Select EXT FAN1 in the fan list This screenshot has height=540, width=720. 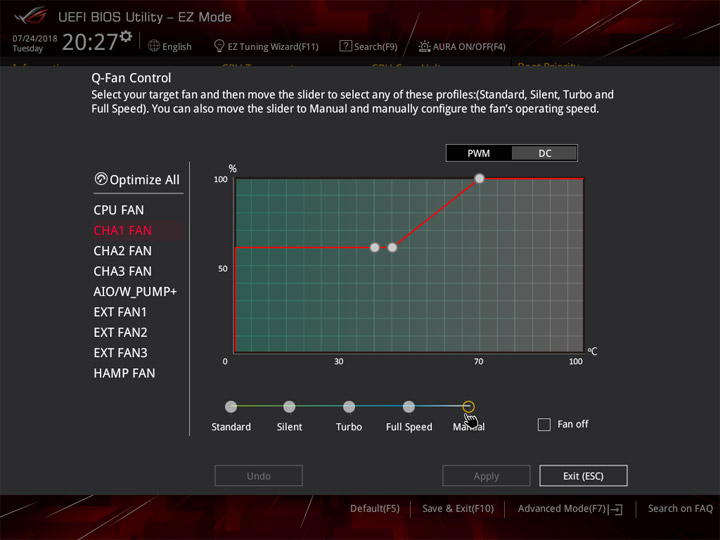click(x=120, y=312)
